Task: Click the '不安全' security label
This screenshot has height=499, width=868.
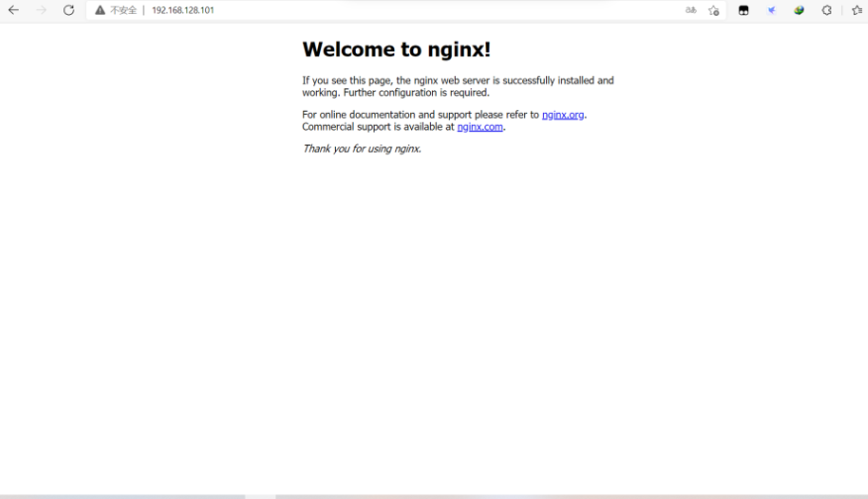Action: pos(123,10)
